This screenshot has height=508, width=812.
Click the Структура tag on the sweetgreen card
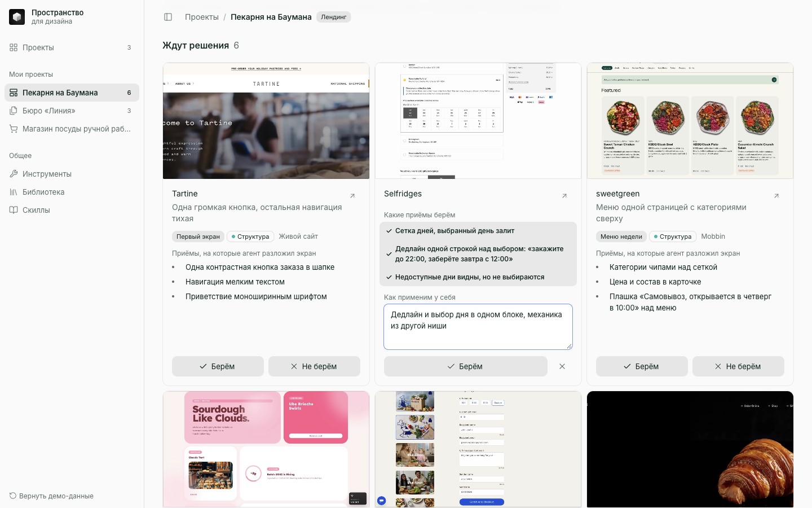coord(673,237)
